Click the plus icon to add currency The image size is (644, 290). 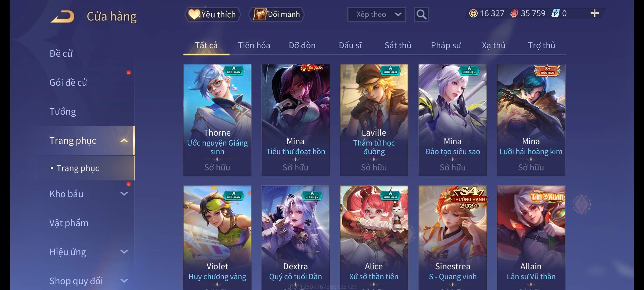pyautogui.click(x=595, y=13)
